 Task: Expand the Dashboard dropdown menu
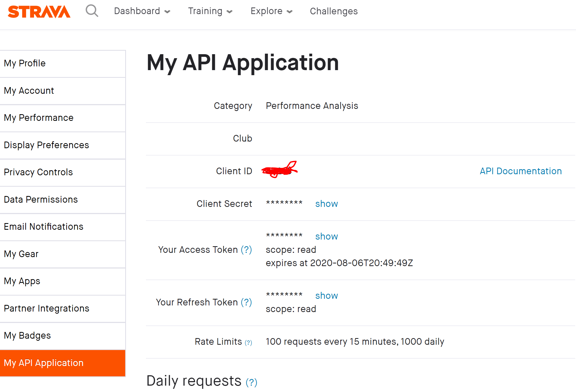tap(142, 11)
